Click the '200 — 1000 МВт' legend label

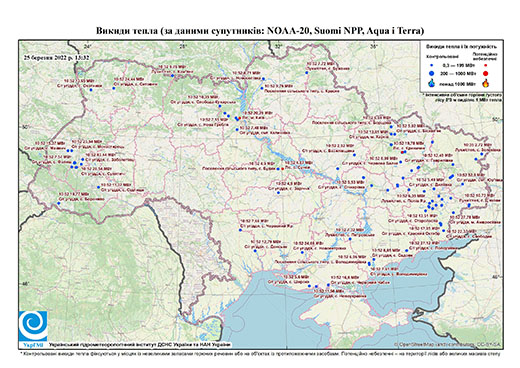(457, 73)
